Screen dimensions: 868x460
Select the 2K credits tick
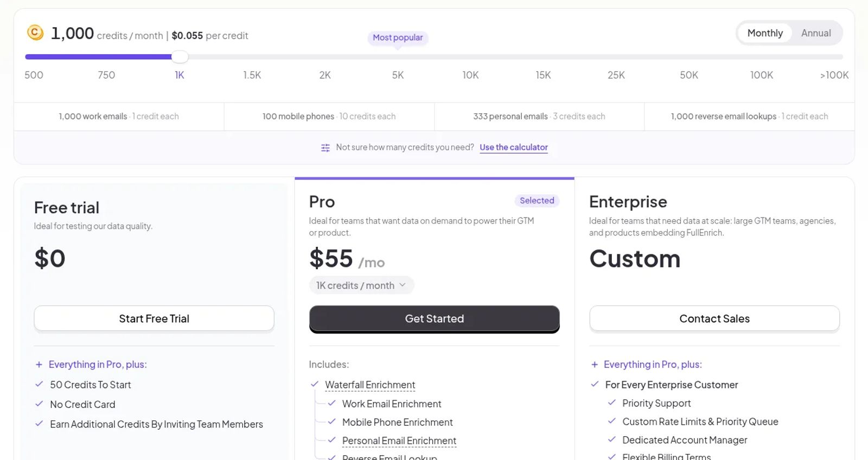pyautogui.click(x=325, y=75)
